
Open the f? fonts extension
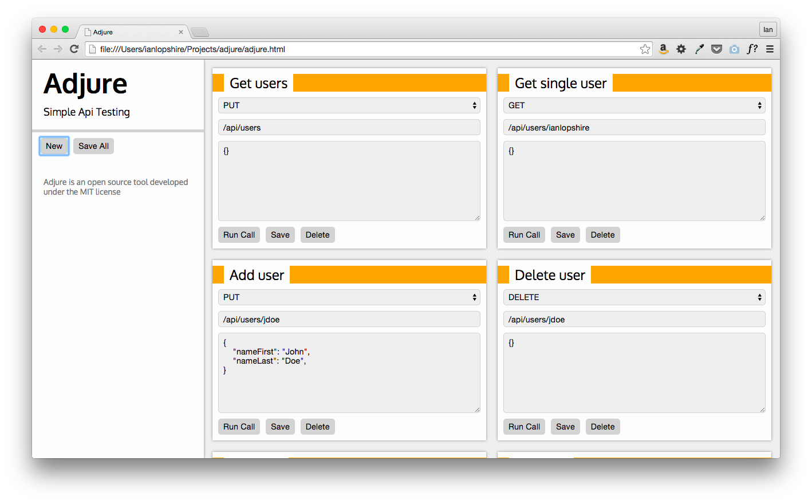tap(752, 49)
